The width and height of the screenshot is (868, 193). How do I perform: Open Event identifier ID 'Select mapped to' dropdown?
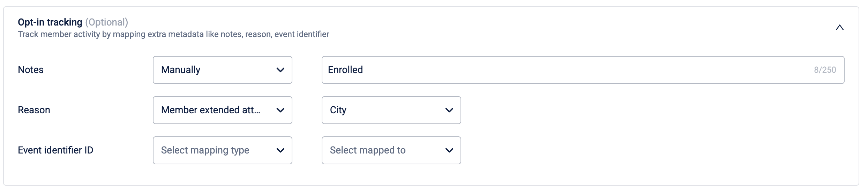(384, 150)
